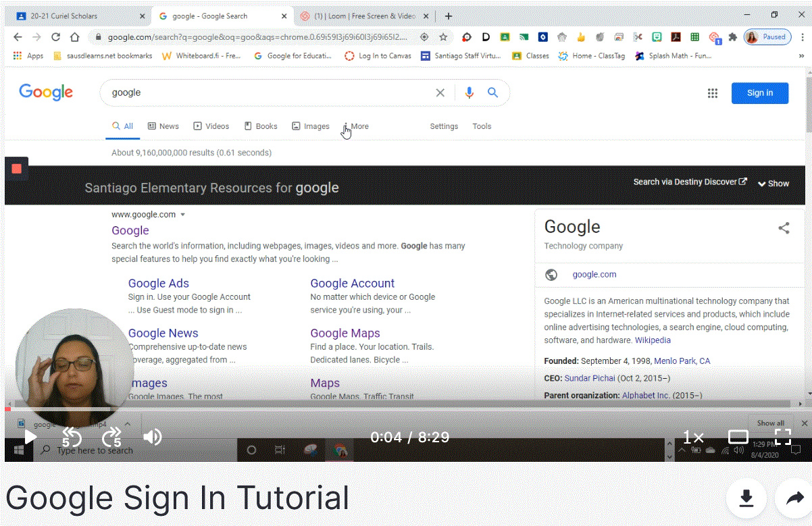The width and height of the screenshot is (812, 526).
Task: Open the www.google.com result dropdown arrow
Action: [x=182, y=215]
